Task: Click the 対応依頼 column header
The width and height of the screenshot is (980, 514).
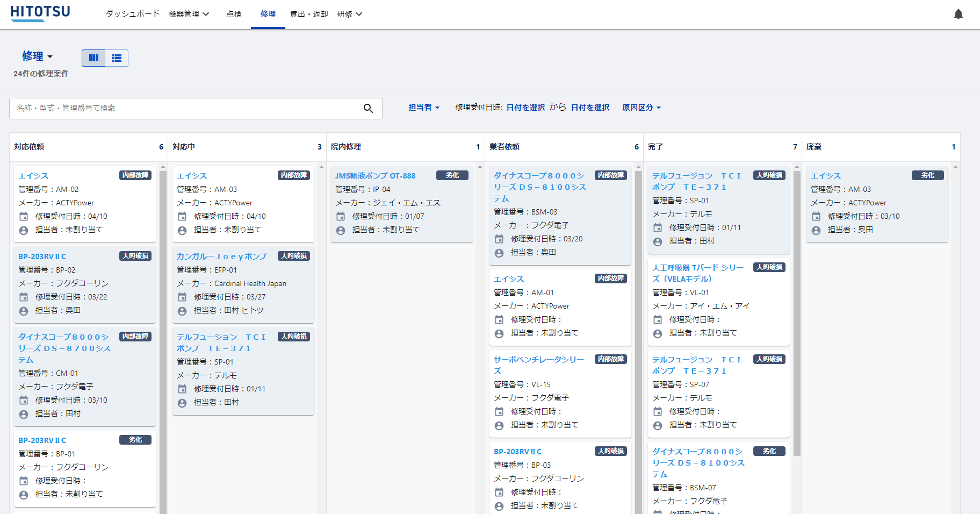Action: [x=89, y=147]
